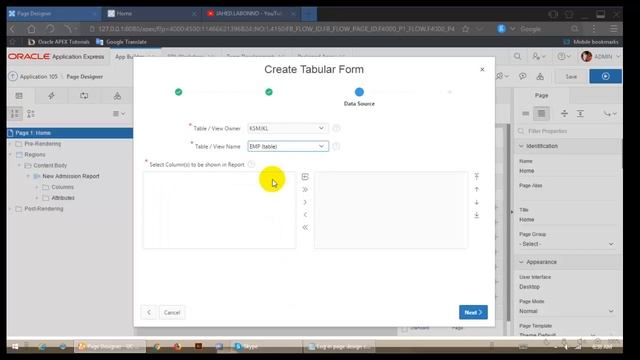The image size is (640, 360).
Task: Click help icon beside Select Column(s) label
Action: tap(251, 164)
